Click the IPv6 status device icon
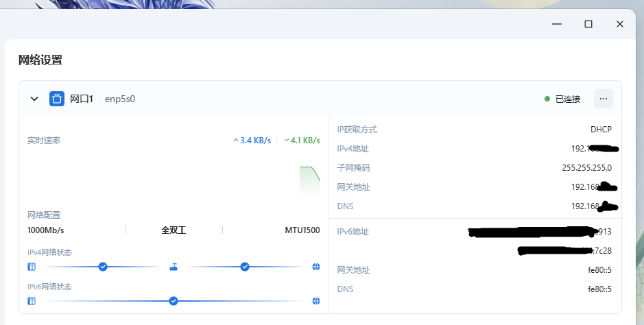The height and width of the screenshot is (325, 644). point(32,301)
